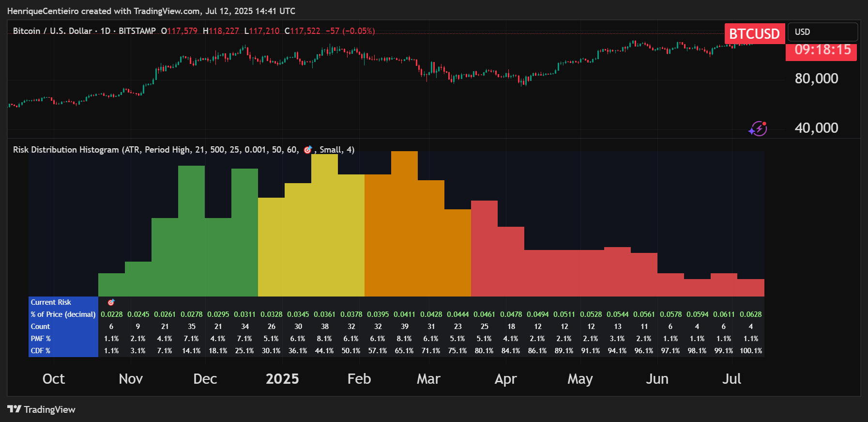Screen dimensions: 868x422
Task: Click the change value −57 (−0.05%)
Action: click(350, 31)
